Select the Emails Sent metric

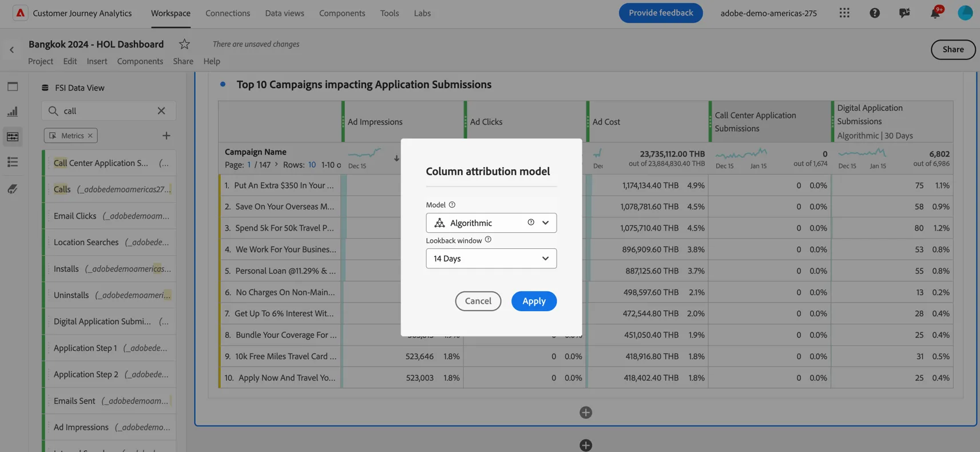(110, 401)
